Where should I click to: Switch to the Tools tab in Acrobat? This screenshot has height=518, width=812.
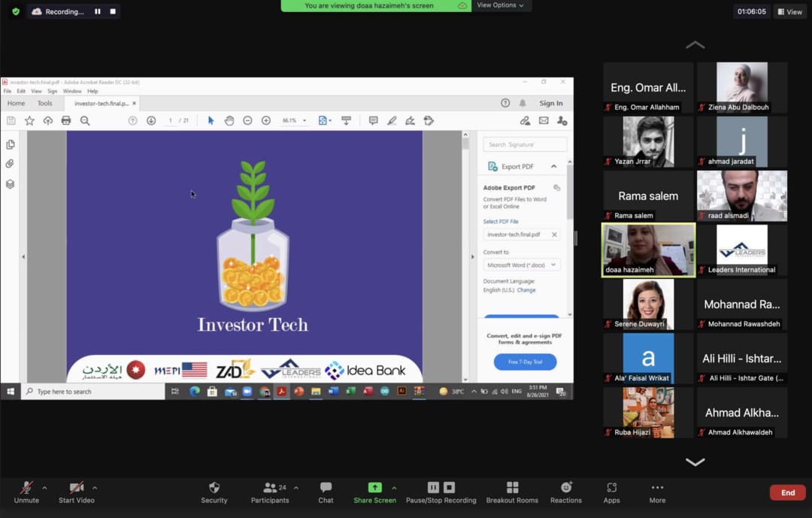tap(44, 103)
